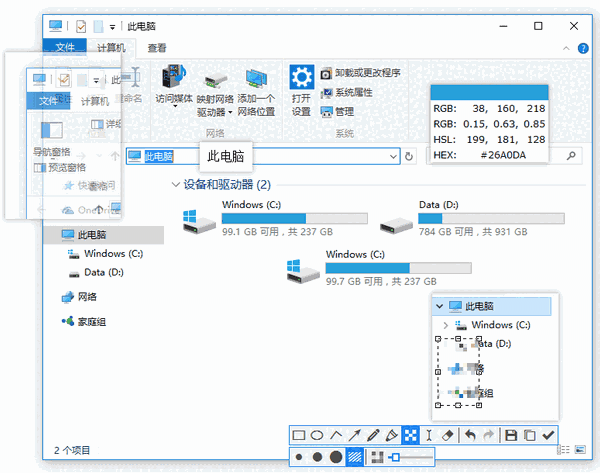
Task: Click 管理 in the ribbon
Action: click(337, 112)
